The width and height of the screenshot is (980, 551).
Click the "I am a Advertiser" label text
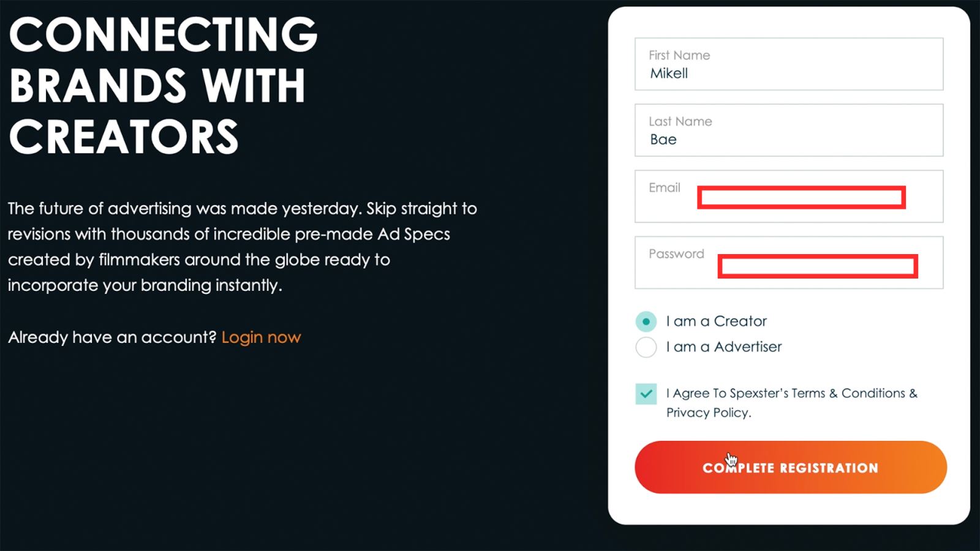click(x=723, y=347)
